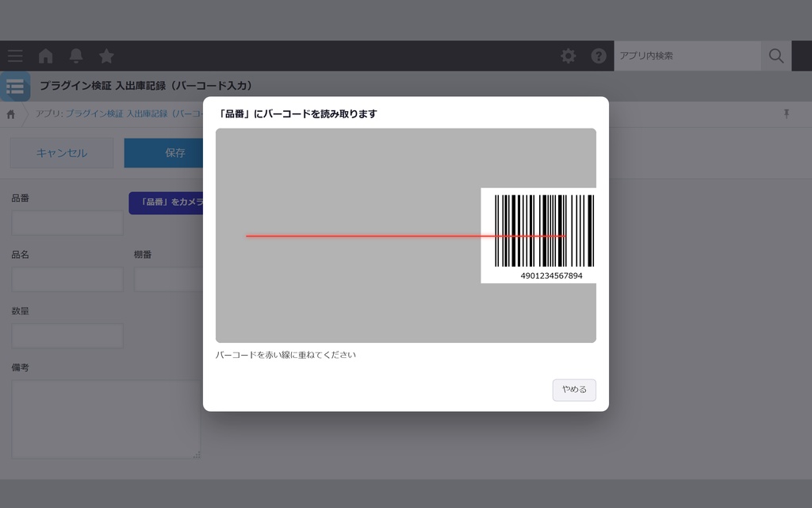Go to portal home icon in header
Image resolution: width=812 pixels, height=508 pixels.
coord(45,56)
